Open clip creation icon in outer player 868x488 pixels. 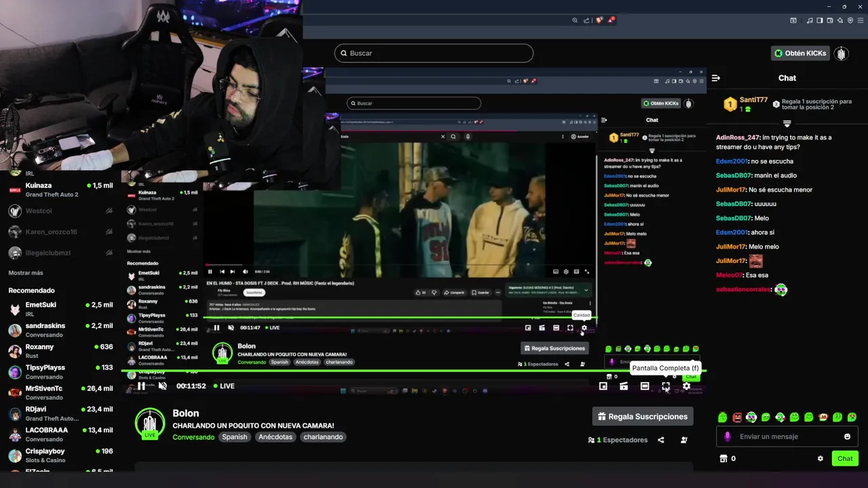[x=624, y=386]
